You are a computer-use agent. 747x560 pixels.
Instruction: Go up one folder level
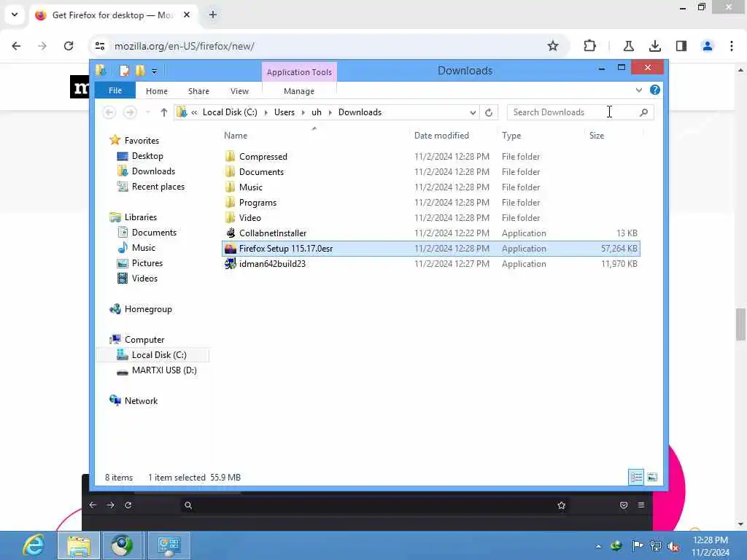tap(164, 112)
